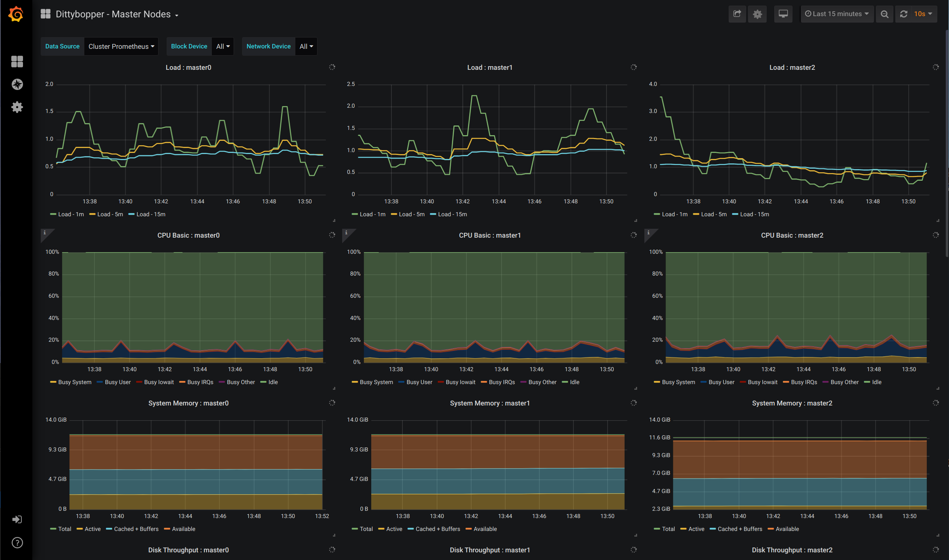Click the dashboard vertical scrollbar
The image size is (949, 560).
[947, 143]
